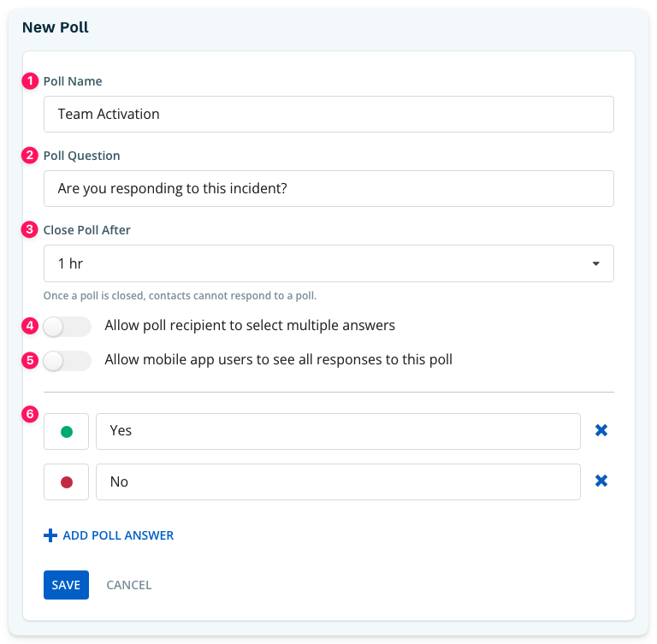The width and height of the screenshot is (657, 644).
Task: Remove the Yes poll answer
Action: point(601,430)
